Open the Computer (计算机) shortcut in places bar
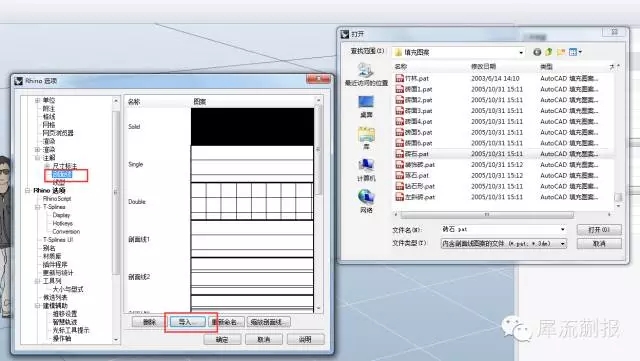 tap(366, 170)
